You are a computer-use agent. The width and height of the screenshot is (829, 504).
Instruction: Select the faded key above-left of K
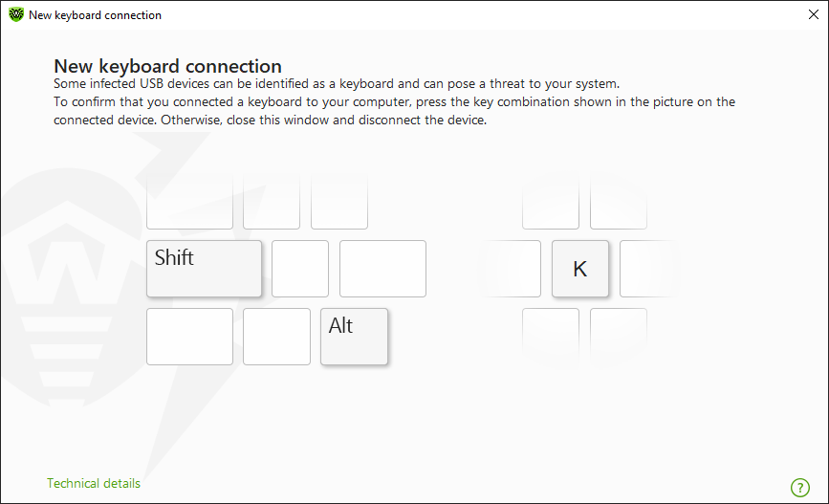(x=551, y=203)
